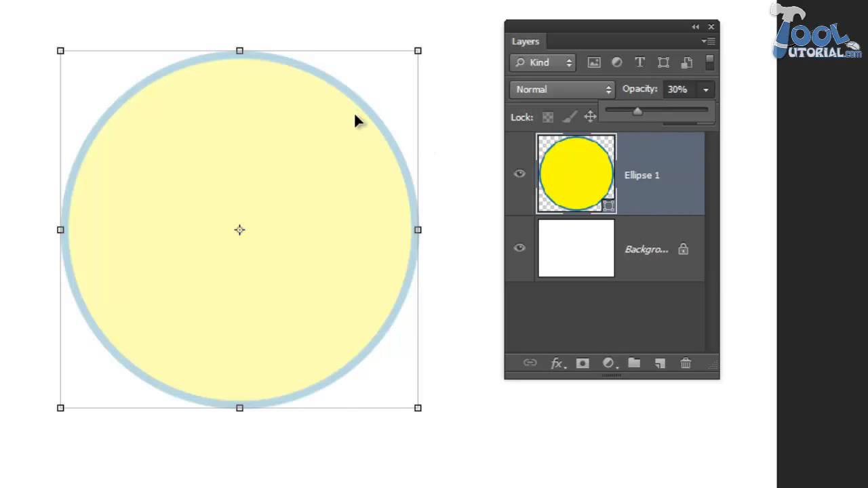This screenshot has width=868, height=488.
Task: Click the Opacity 30% value field
Action: pyautogui.click(x=680, y=89)
